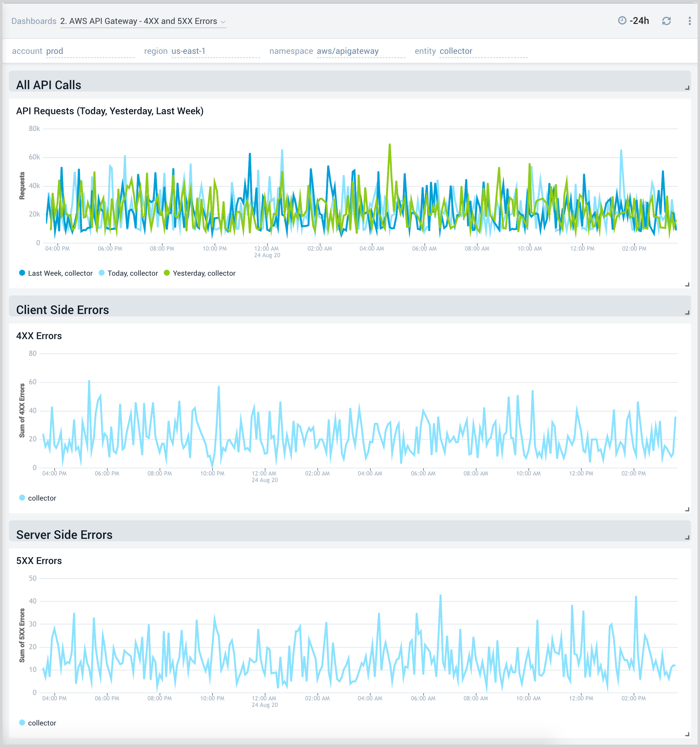Click the expand corner icon on Server Side Errors panel
The height and width of the screenshot is (747, 700).
687,537
